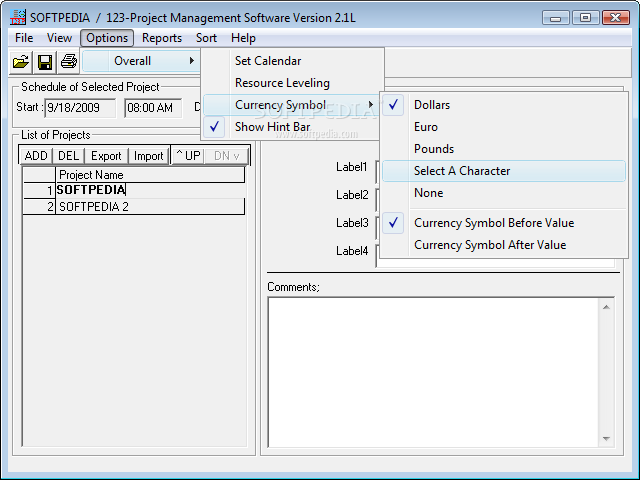The height and width of the screenshot is (480, 640).
Task: Click the Open folder toolbar icon
Action: coord(21,62)
